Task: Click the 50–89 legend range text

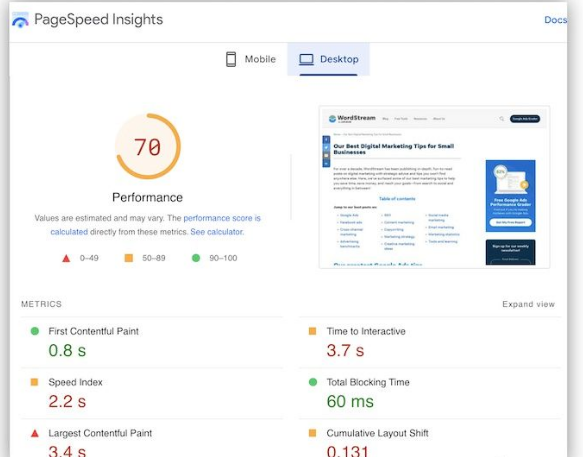Action: [154, 258]
